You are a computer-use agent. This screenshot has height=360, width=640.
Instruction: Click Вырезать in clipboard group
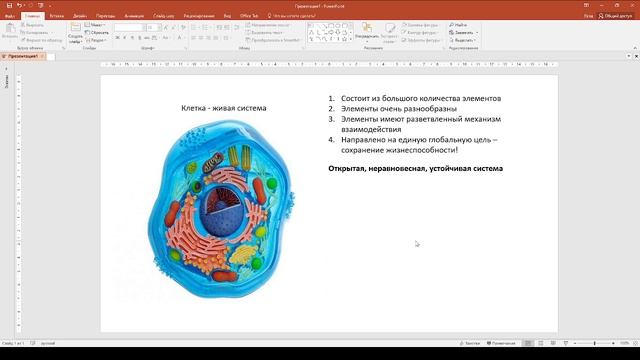point(33,25)
